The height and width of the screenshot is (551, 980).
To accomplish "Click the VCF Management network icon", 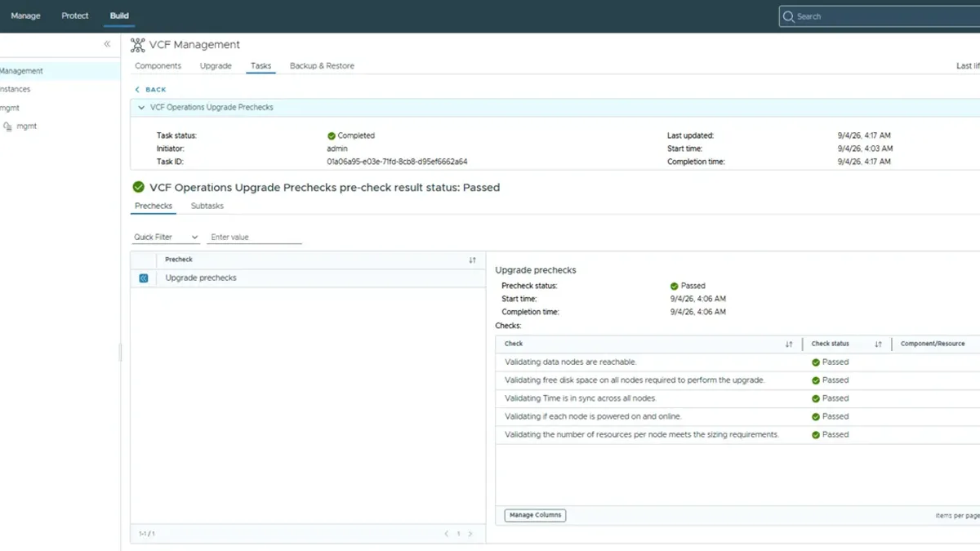I will 137,45.
